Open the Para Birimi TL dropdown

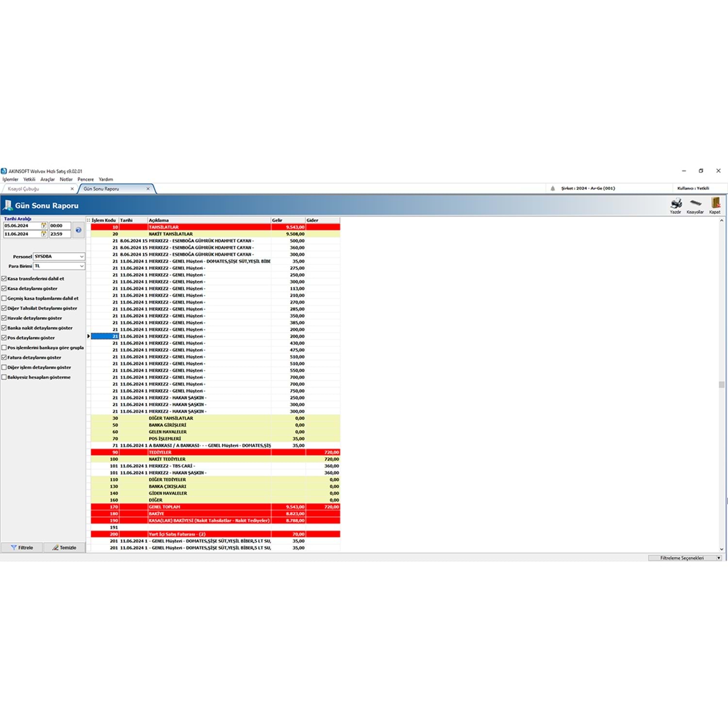coord(82,266)
